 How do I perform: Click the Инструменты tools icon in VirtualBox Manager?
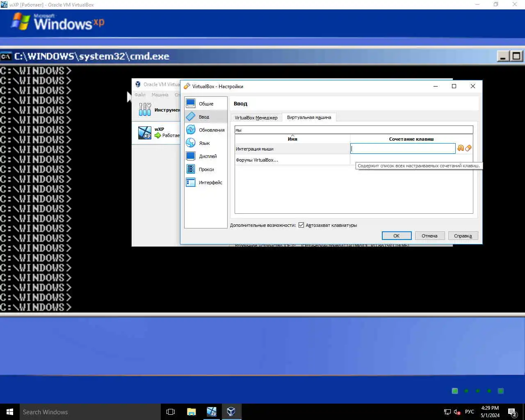145,110
